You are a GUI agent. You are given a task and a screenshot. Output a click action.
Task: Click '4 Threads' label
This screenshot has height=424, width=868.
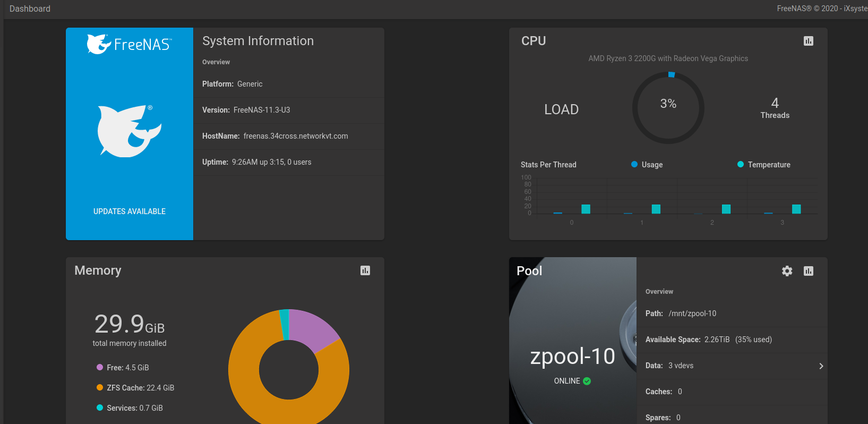775,108
